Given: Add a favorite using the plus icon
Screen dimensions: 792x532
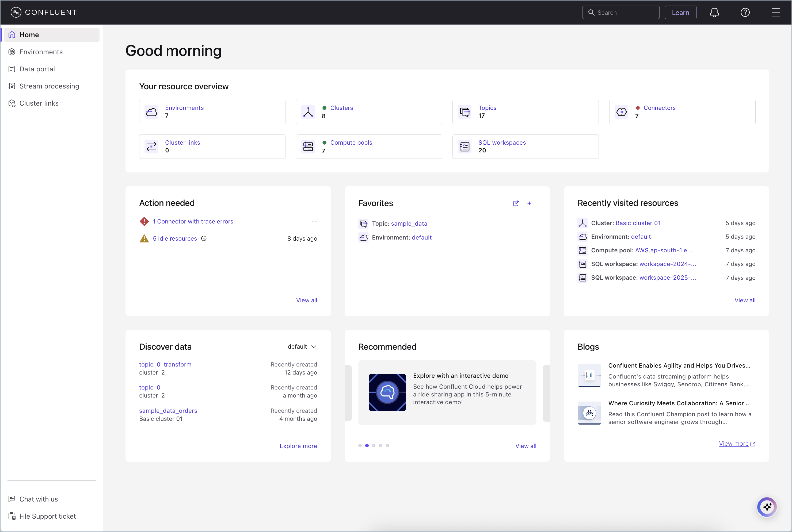Looking at the screenshot, I should (529, 203).
